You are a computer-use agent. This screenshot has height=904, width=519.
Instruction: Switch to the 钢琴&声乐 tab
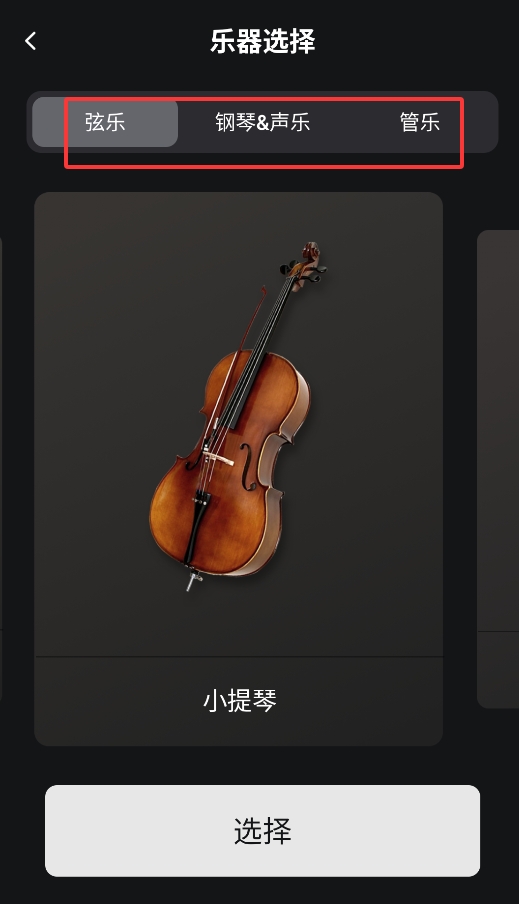click(262, 122)
